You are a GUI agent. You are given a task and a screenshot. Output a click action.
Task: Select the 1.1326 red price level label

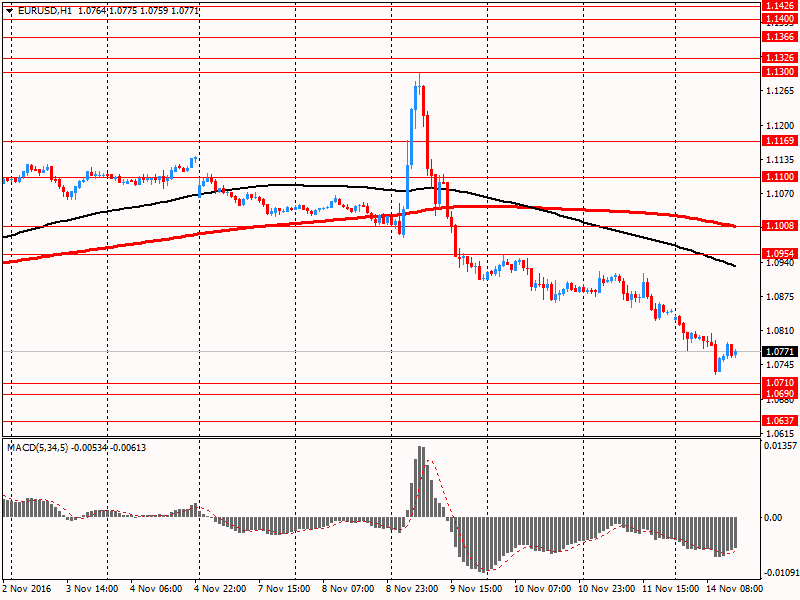(780, 58)
